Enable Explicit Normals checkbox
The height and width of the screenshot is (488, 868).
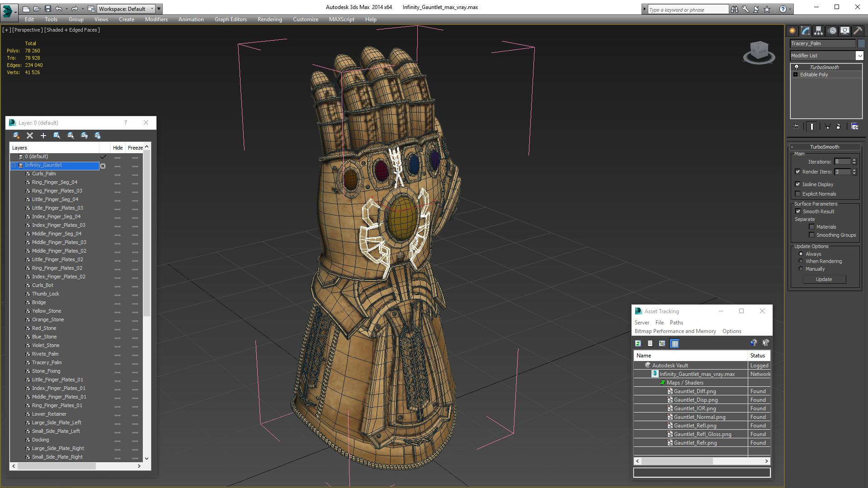[798, 194]
